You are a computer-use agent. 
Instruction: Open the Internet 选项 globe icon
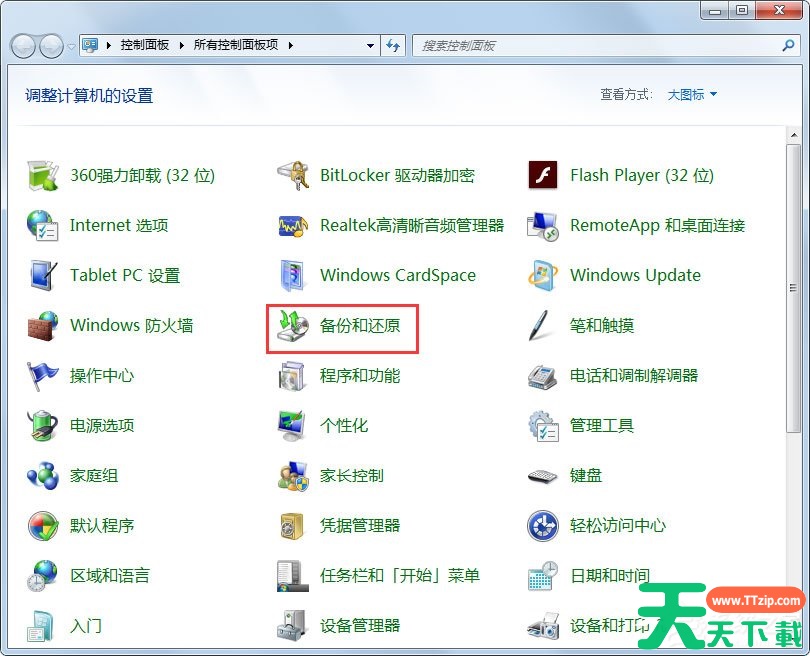42,225
